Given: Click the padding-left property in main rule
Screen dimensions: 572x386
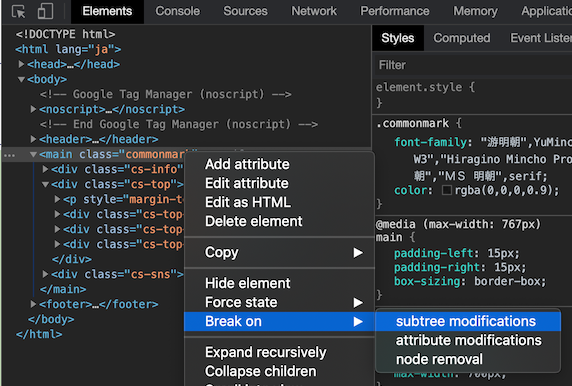Looking at the screenshot, I should click(x=433, y=253).
